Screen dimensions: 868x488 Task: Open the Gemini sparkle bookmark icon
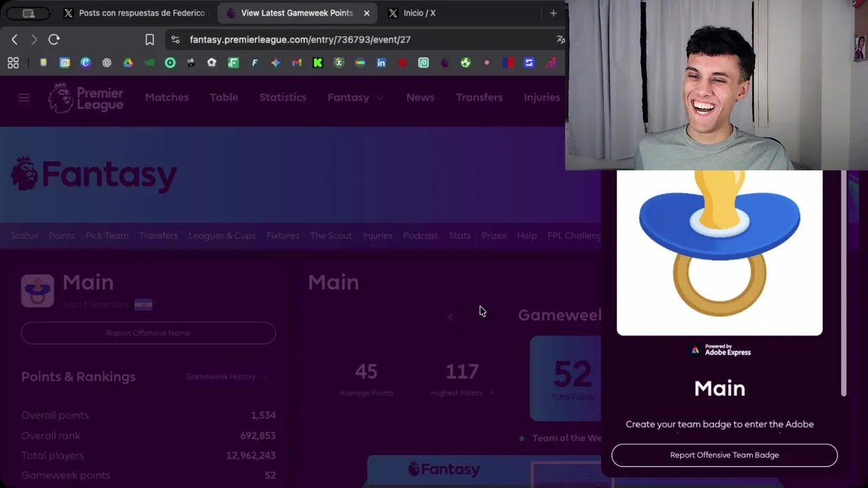click(x=275, y=63)
